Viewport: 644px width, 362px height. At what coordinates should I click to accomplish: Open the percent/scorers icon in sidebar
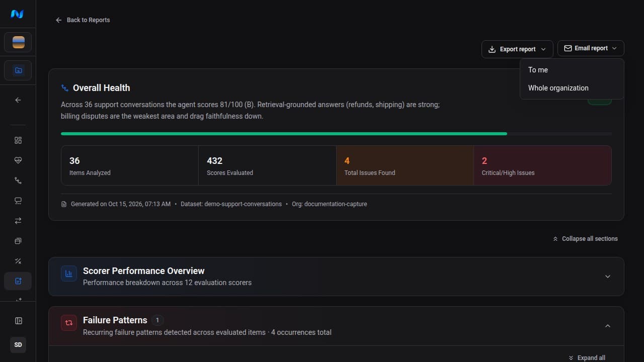tap(18, 261)
